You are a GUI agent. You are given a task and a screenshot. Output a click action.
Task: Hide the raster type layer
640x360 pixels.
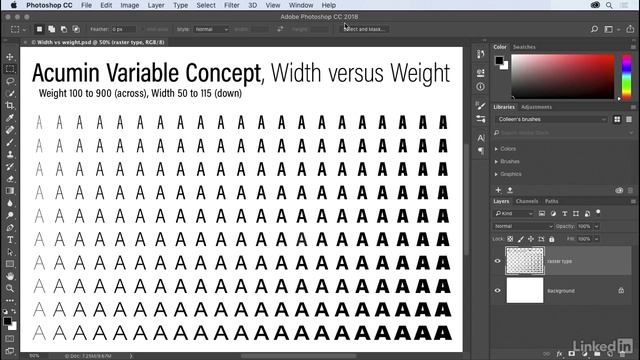coord(498,261)
